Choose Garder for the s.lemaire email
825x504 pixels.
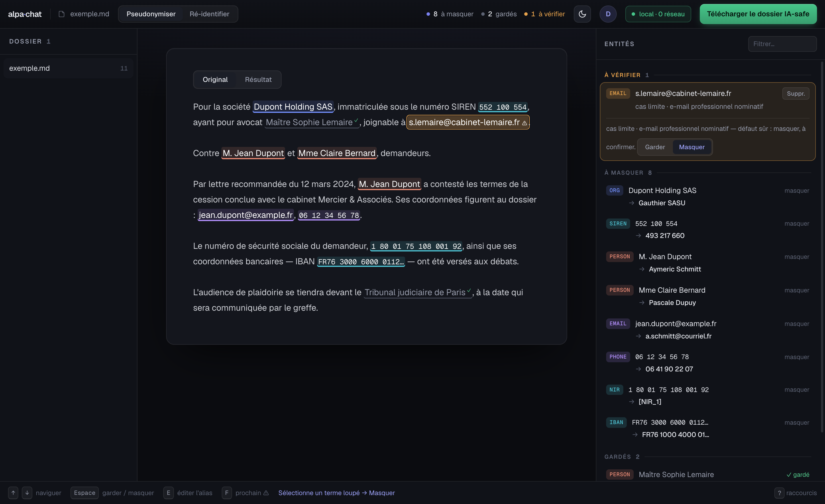655,147
